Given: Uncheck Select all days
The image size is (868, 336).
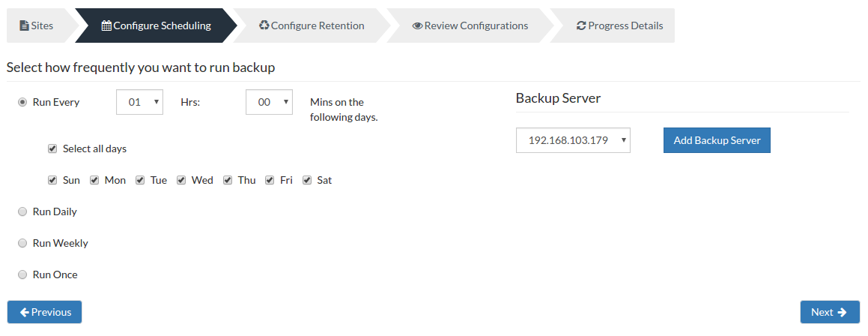Looking at the screenshot, I should (x=52, y=148).
